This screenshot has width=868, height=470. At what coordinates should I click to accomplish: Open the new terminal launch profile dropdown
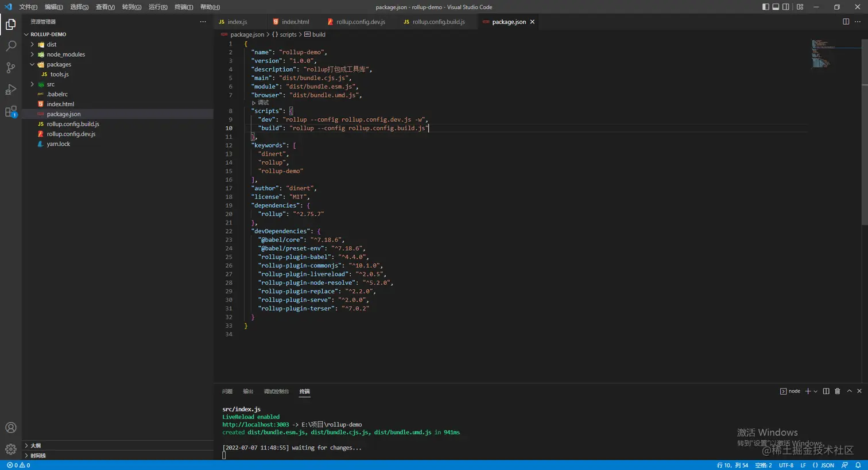click(x=815, y=391)
